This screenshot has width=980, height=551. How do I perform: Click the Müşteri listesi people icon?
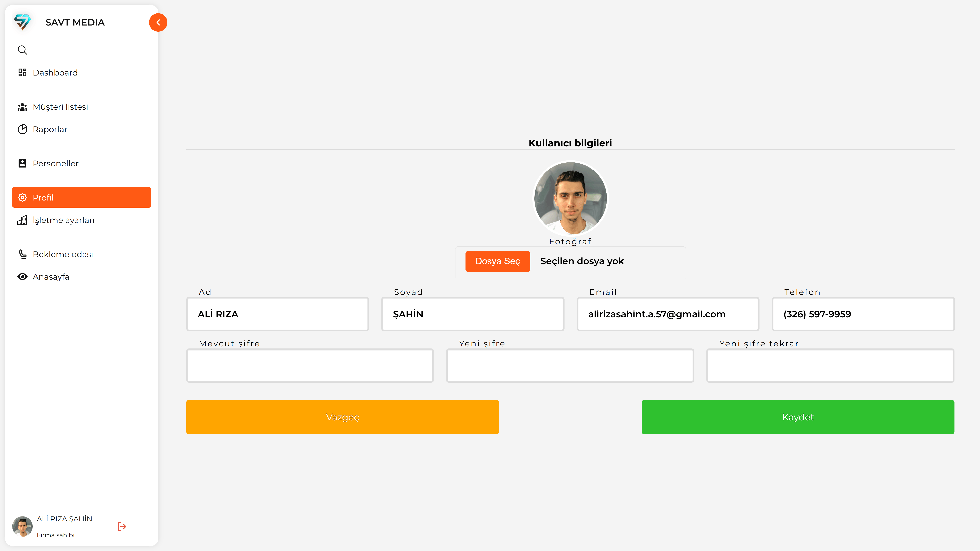point(22,107)
